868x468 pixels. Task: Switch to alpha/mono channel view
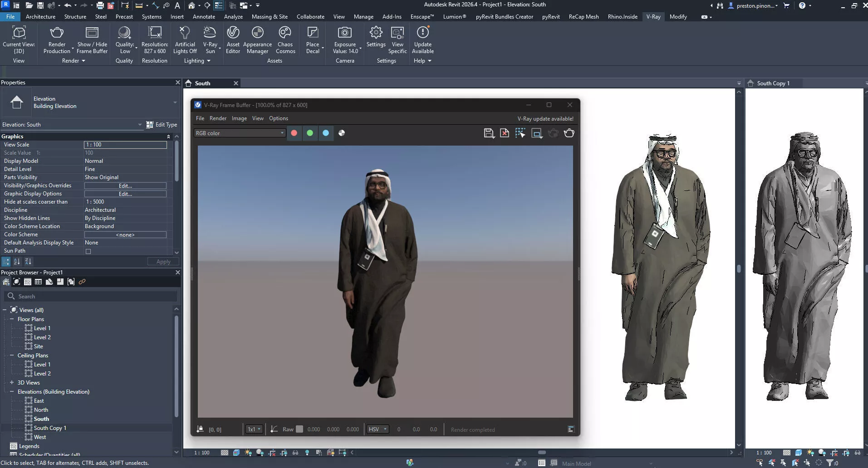pyautogui.click(x=342, y=133)
